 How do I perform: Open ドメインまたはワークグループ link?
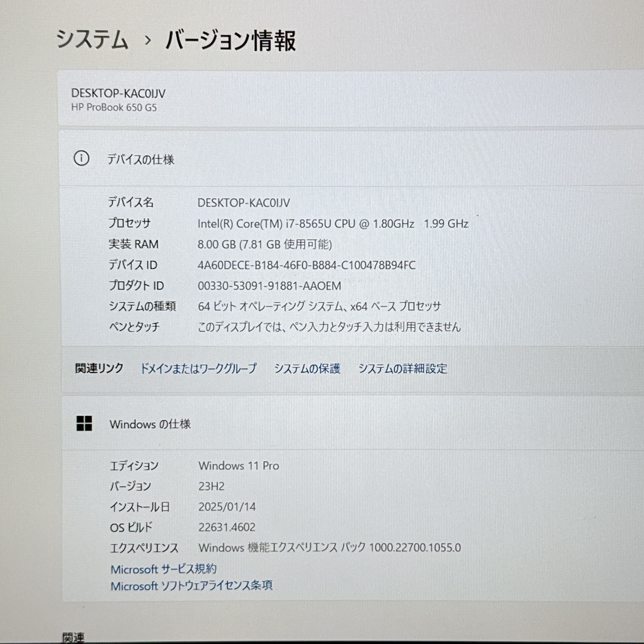(198, 368)
